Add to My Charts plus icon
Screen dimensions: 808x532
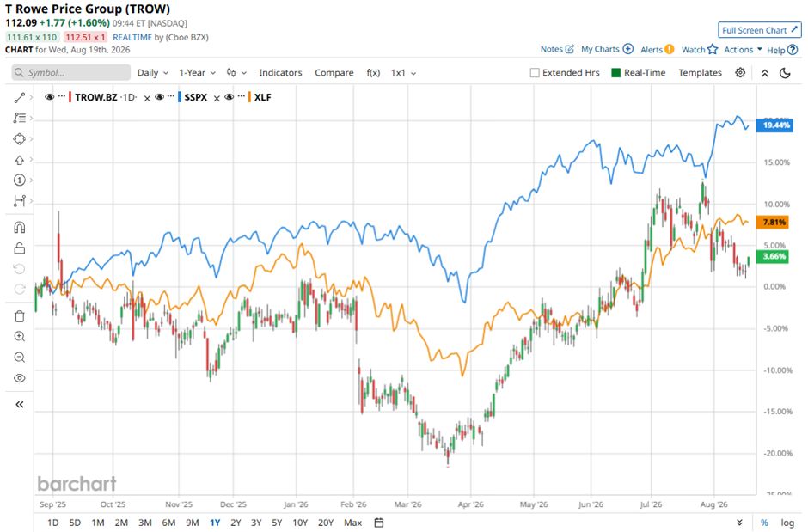click(628, 49)
